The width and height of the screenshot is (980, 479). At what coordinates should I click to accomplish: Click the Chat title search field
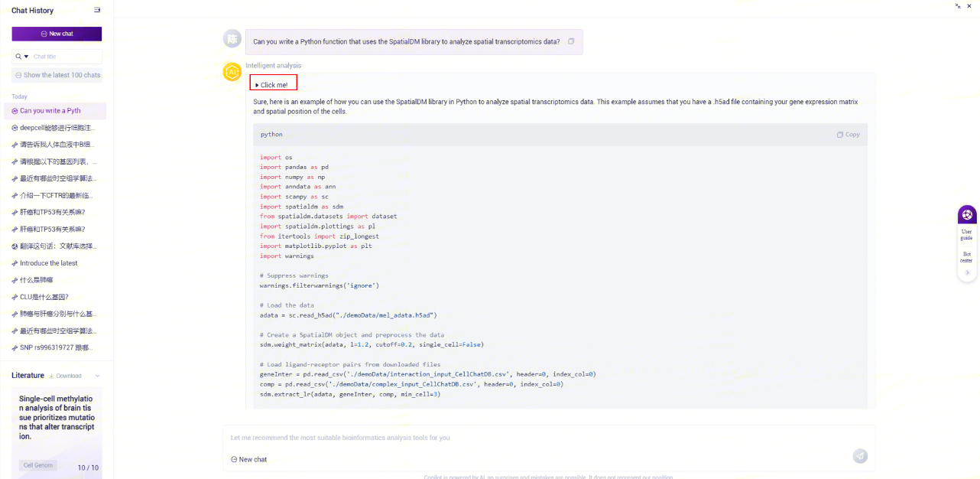point(65,57)
